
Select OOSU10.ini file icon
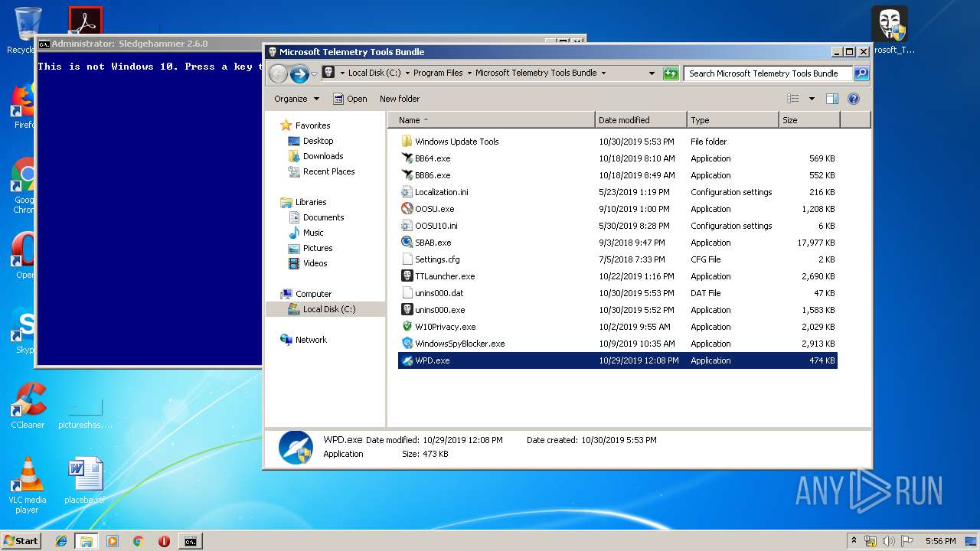point(407,226)
